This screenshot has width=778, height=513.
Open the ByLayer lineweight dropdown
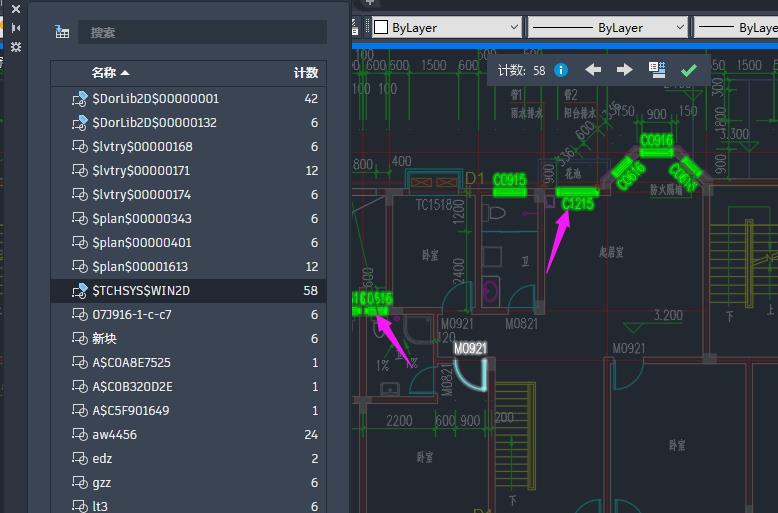[x=736, y=27]
